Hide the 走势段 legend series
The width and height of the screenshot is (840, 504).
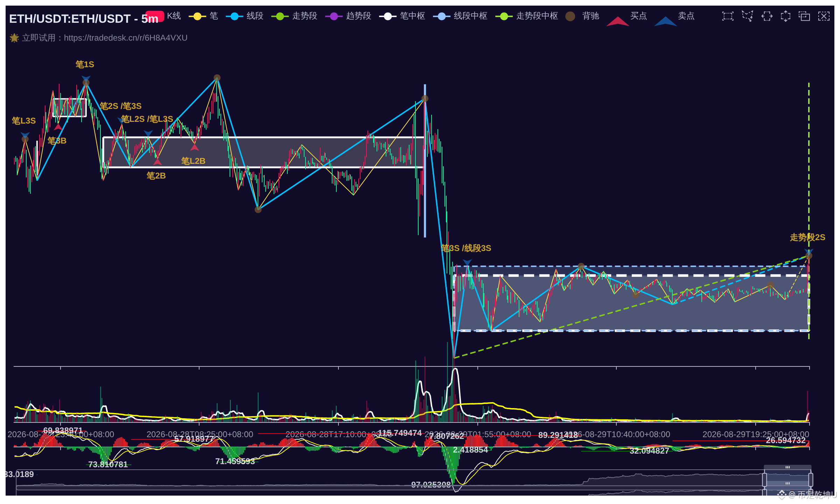click(294, 16)
